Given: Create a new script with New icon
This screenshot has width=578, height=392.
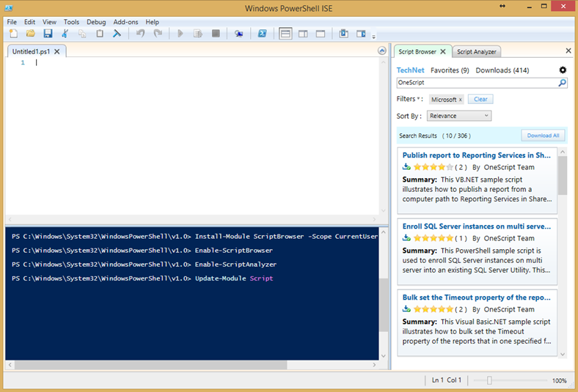Looking at the screenshot, I should click(13, 34).
